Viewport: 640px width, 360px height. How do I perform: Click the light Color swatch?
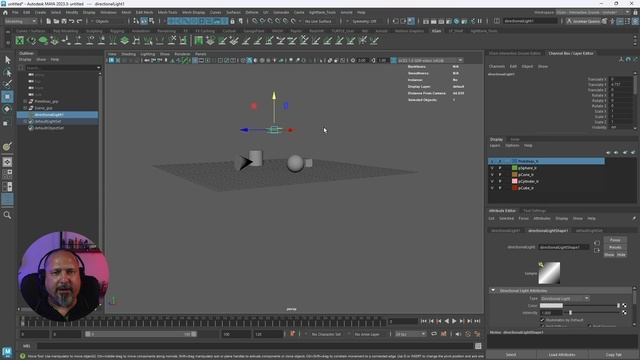click(x=551, y=305)
